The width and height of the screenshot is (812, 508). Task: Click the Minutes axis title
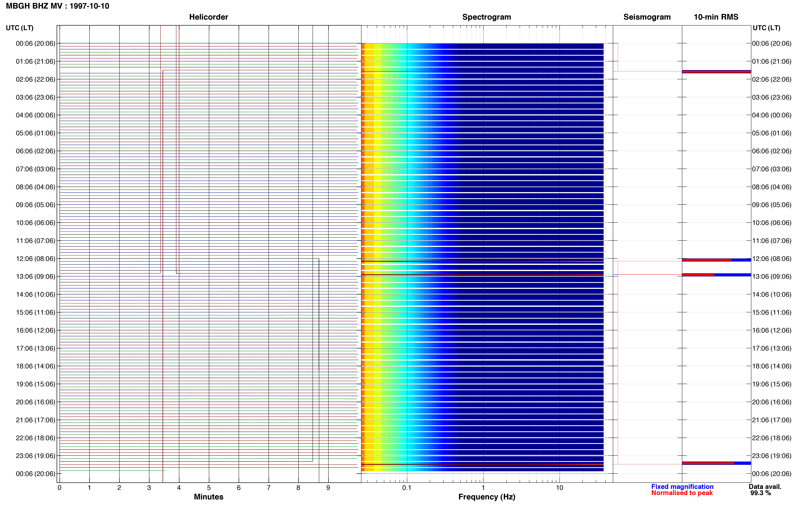click(209, 497)
